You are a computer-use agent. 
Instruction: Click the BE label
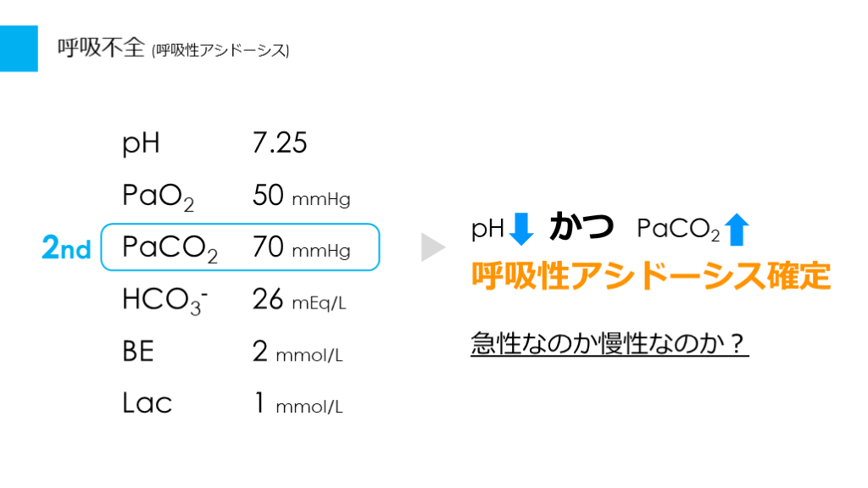coord(138,351)
